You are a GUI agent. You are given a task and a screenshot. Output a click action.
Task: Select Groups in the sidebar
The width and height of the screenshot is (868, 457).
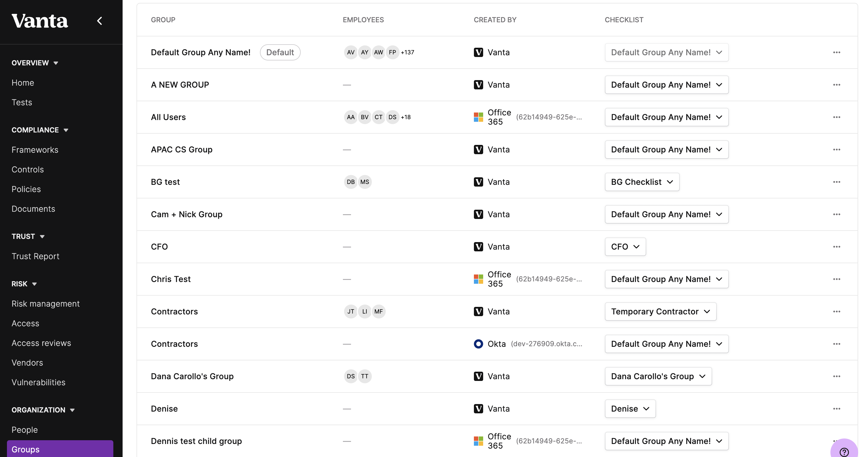click(x=60, y=449)
